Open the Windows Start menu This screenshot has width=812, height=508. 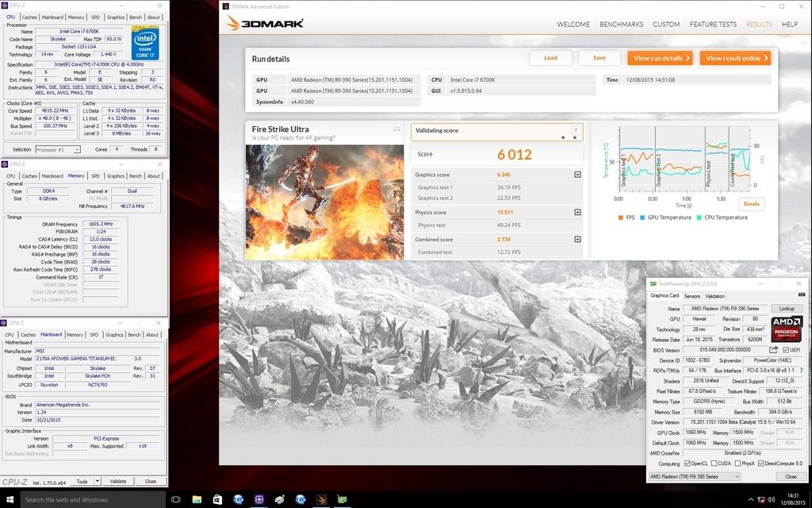pyautogui.click(x=10, y=500)
